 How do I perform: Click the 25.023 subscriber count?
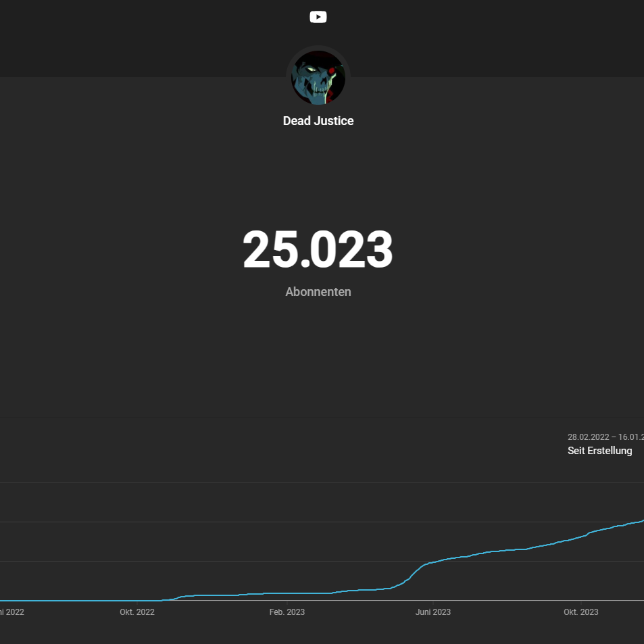tap(318, 249)
